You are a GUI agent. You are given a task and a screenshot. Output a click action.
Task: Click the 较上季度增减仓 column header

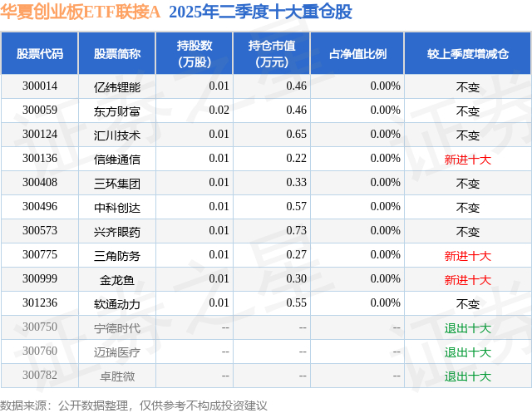pos(468,53)
